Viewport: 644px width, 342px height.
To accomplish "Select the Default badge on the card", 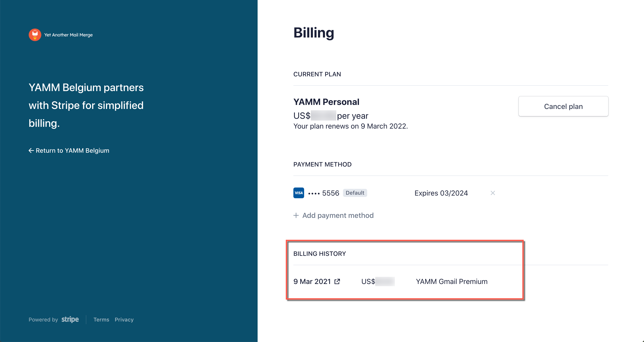I will pos(355,193).
